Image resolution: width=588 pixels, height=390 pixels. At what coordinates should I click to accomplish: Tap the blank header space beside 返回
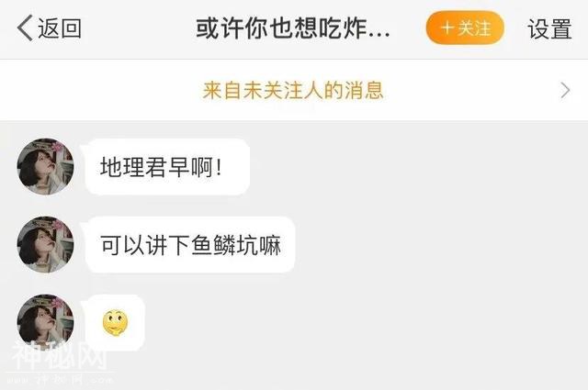click(x=139, y=28)
